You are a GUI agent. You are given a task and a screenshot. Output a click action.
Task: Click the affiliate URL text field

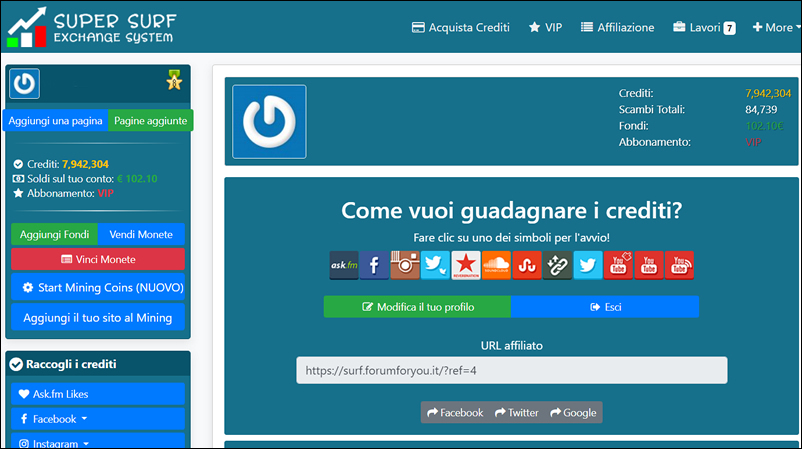click(511, 370)
